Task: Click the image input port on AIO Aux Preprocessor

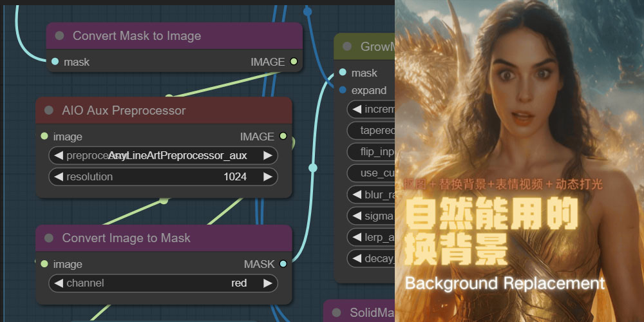Action: 44,137
